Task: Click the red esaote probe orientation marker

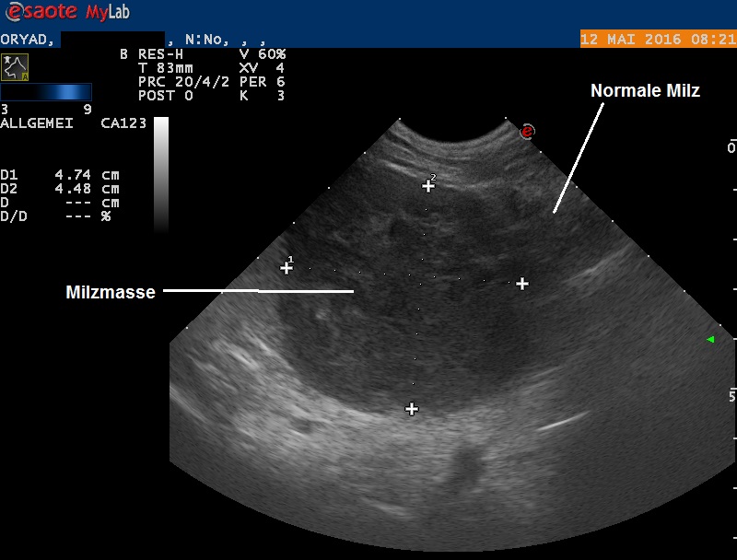Action: point(527,132)
